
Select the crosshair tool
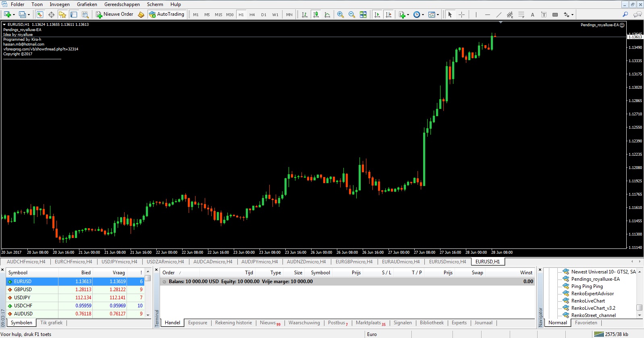pyautogui.click(x=462, y=15)
